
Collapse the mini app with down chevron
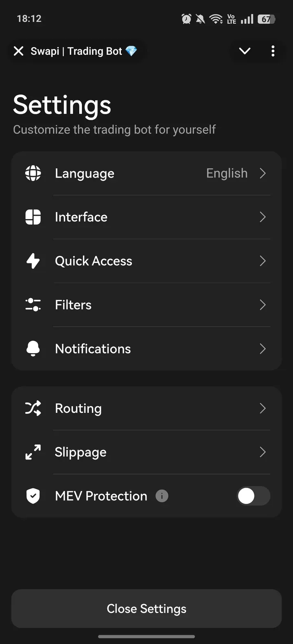(245, 51)
